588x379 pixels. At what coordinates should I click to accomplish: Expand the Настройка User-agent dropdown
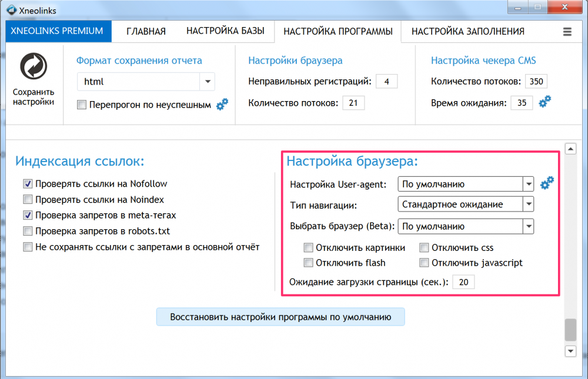(466, 184)
